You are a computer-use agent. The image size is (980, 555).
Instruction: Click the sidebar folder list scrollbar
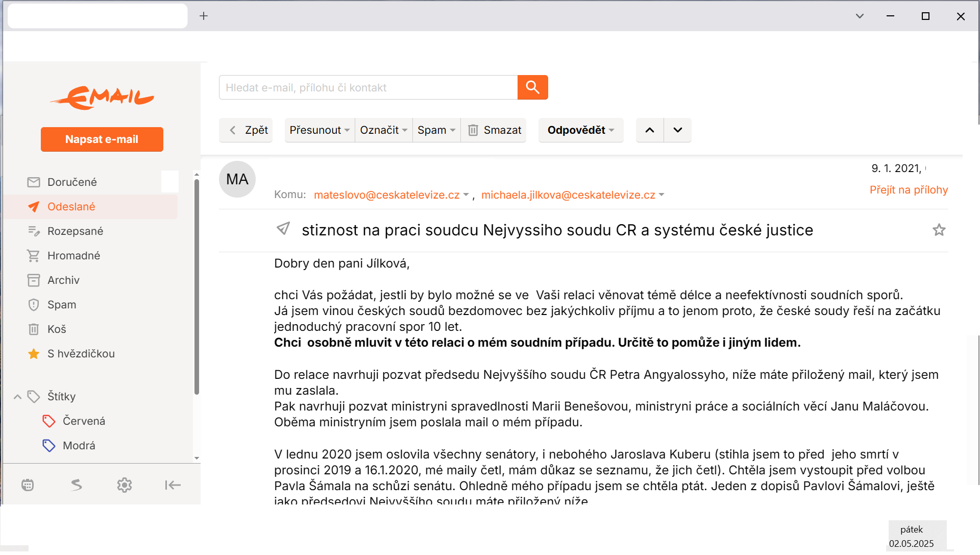coord(197,286)
